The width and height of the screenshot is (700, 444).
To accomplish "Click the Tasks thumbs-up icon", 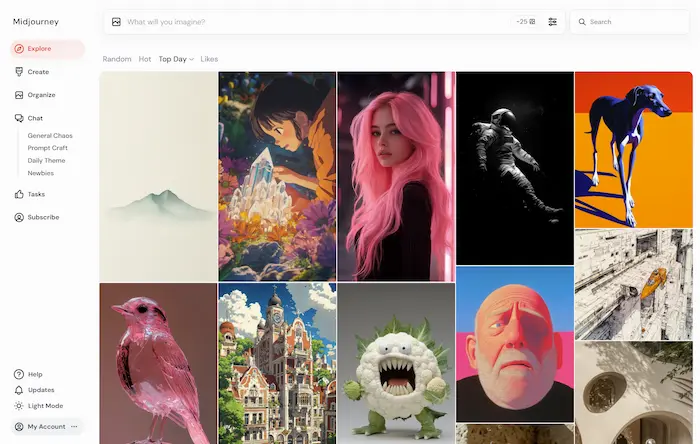I will pyautogui.click(x=19, y=194).
